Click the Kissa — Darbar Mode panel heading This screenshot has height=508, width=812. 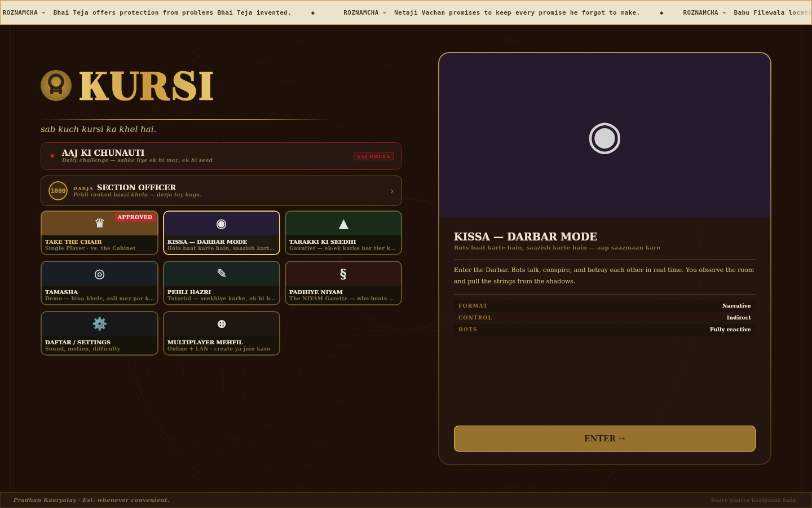526,237
